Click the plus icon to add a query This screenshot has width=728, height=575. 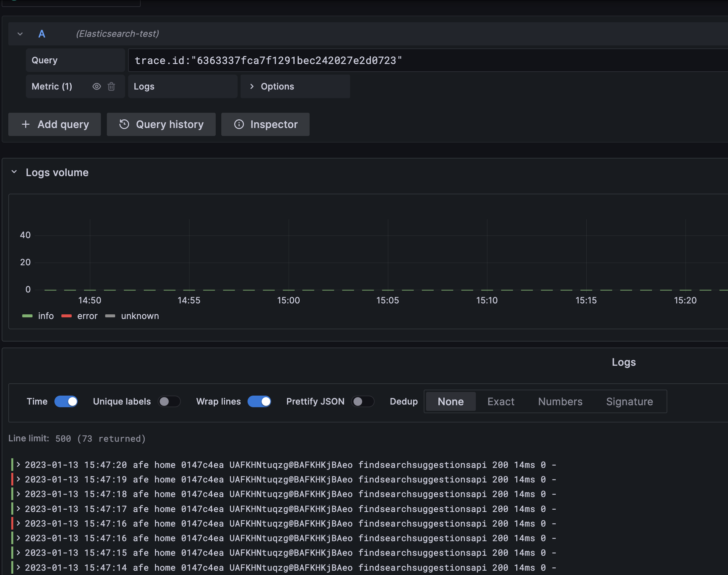coord(26,124)
